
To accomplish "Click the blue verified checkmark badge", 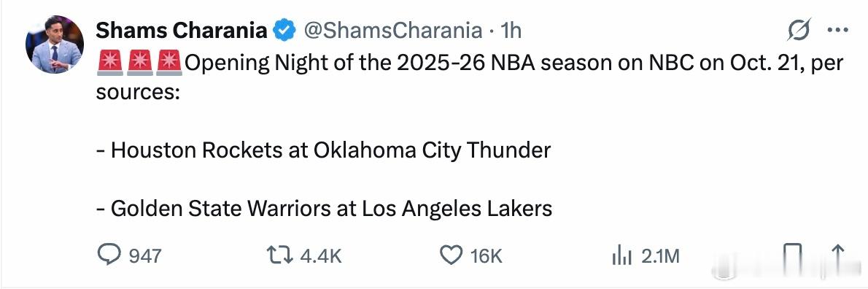I will click(x=285, y=31).
